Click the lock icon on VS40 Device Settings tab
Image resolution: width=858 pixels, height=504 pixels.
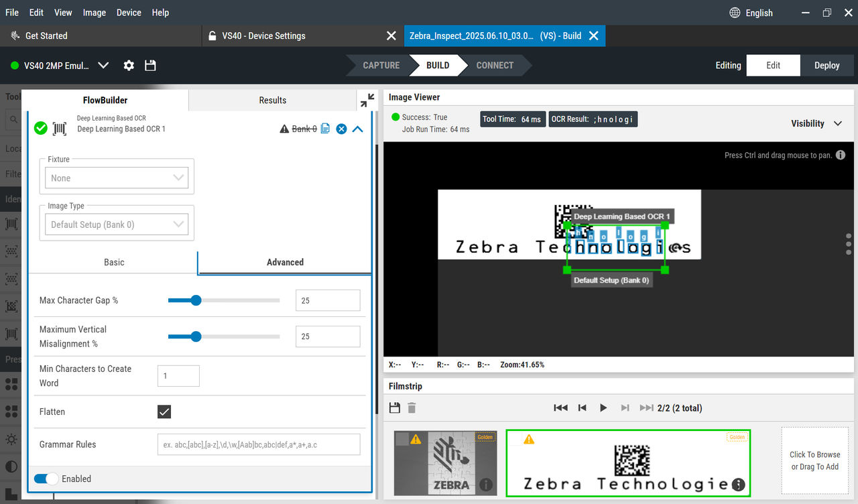(212, 36)
